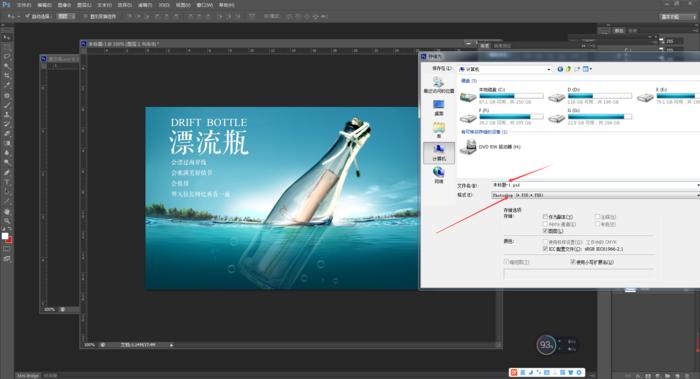
Task: Select the Pen tool
Action: coord(7,173)
